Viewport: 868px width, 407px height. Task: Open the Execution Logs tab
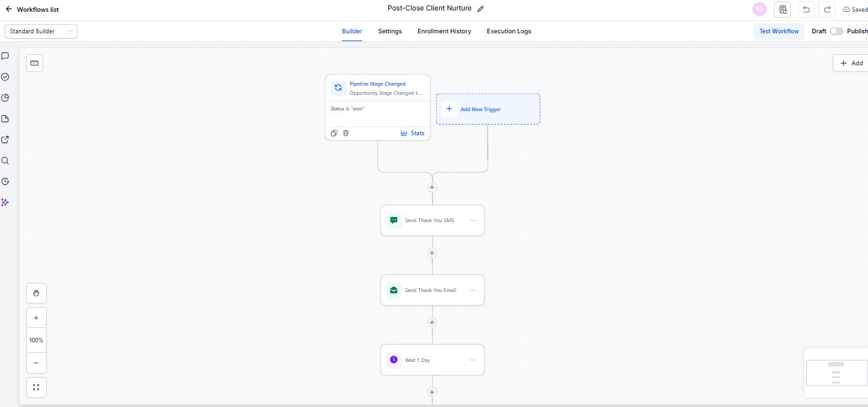pos(508,31)
